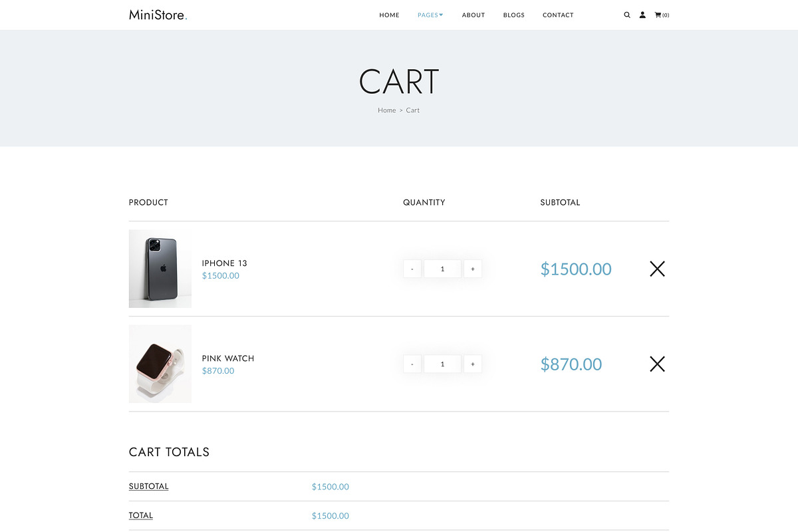Select the $1500.00 iPhone 13 row subtotal
798x532 pixels.
[x=576, y=269]
